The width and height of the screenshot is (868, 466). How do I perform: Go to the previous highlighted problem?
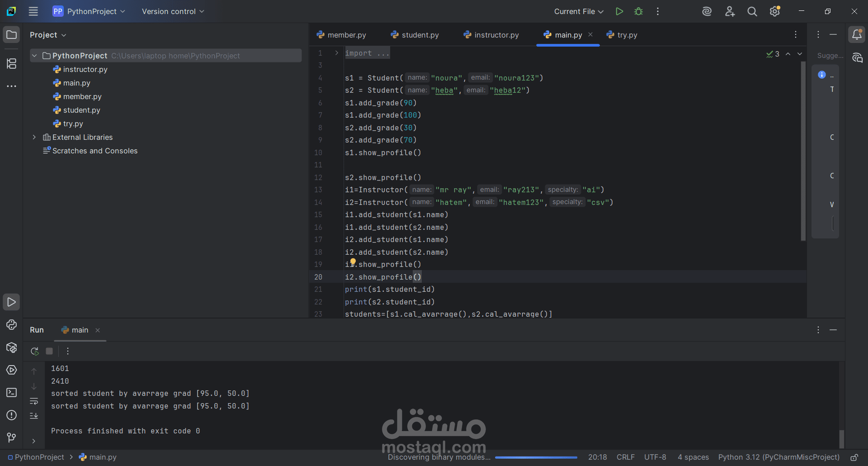click(788, 54)
